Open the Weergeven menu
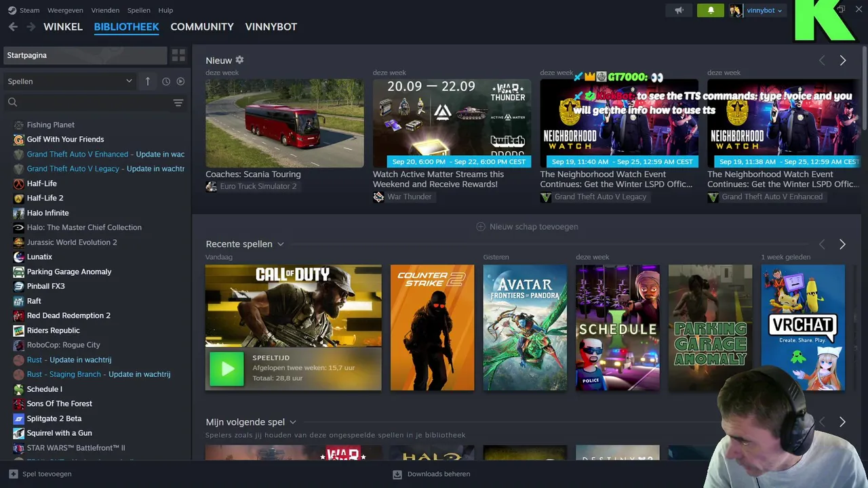 66,10
